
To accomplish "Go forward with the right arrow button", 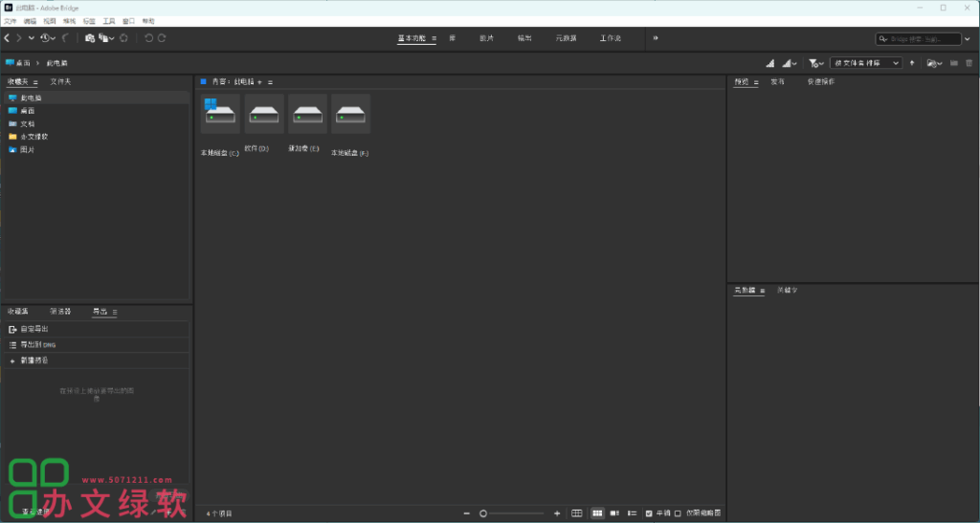I will pos(19,38).
